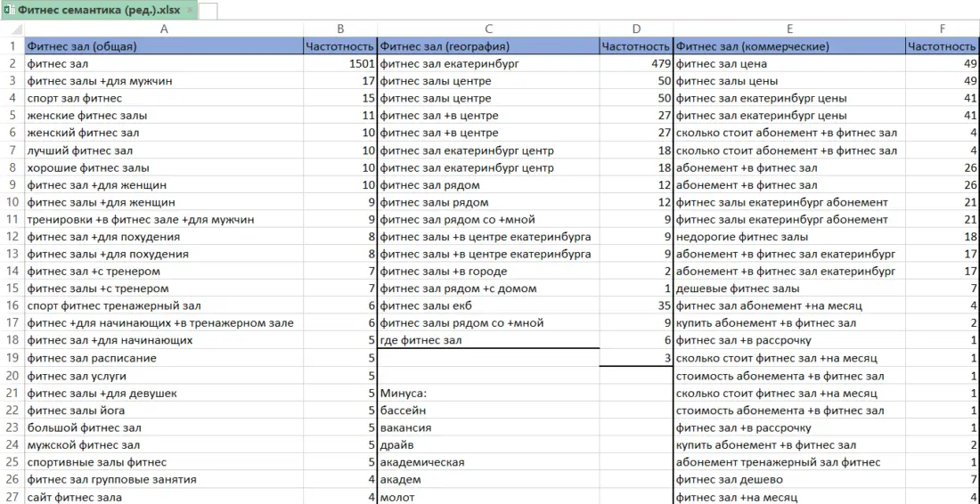
Task: Select column E header
Action: (790, 28)
